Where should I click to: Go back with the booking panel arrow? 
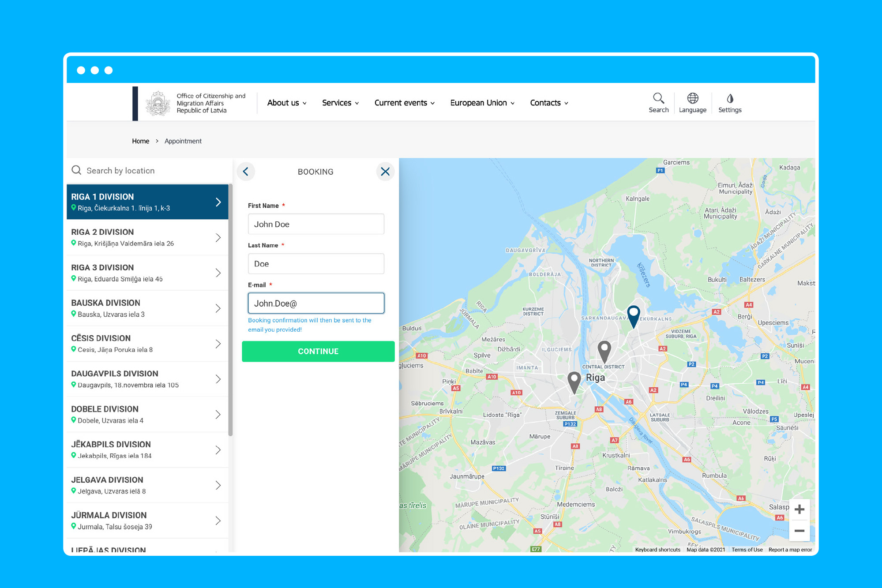pyautogui.click(x=246, y=172)
